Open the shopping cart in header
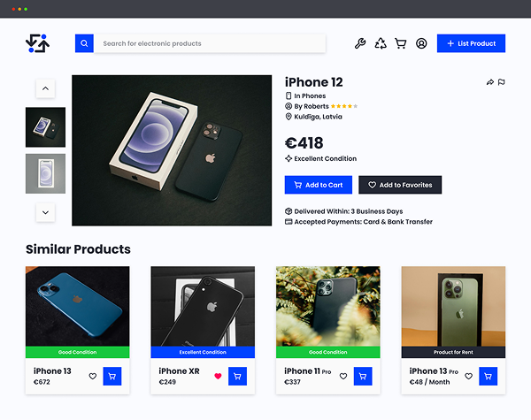Viewport: 531px width, 420px height. [x=401, y=43]
